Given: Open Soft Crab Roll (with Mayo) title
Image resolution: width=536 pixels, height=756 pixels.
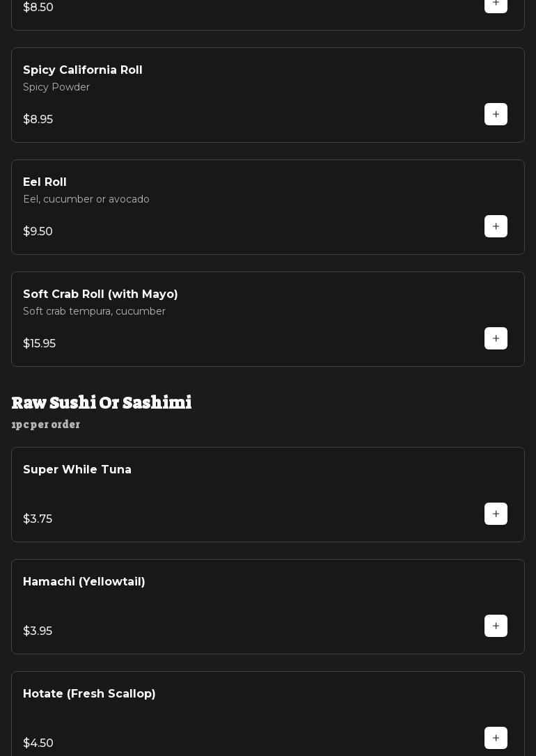Looking at the screenshot, I should (100, 294).
